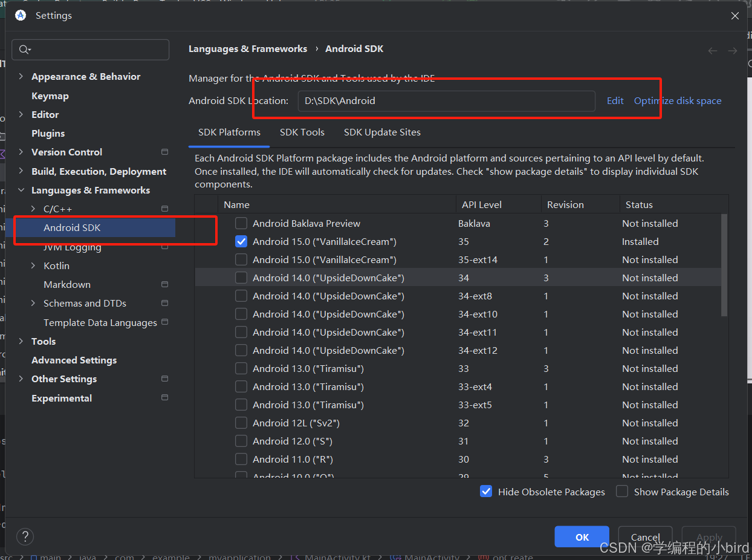Click Edit link for SDK location

tap(615, 100)
